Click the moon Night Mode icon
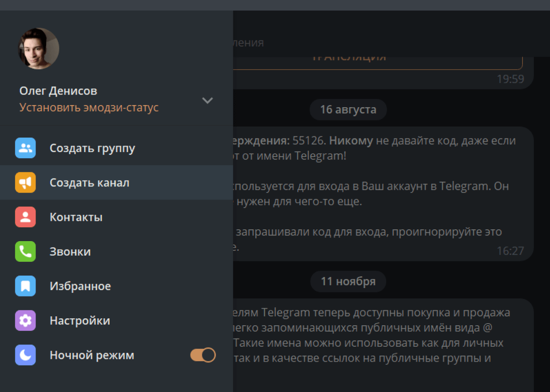Image resolution: width=550 pixels, height=392 pixels. pos(25,355)
